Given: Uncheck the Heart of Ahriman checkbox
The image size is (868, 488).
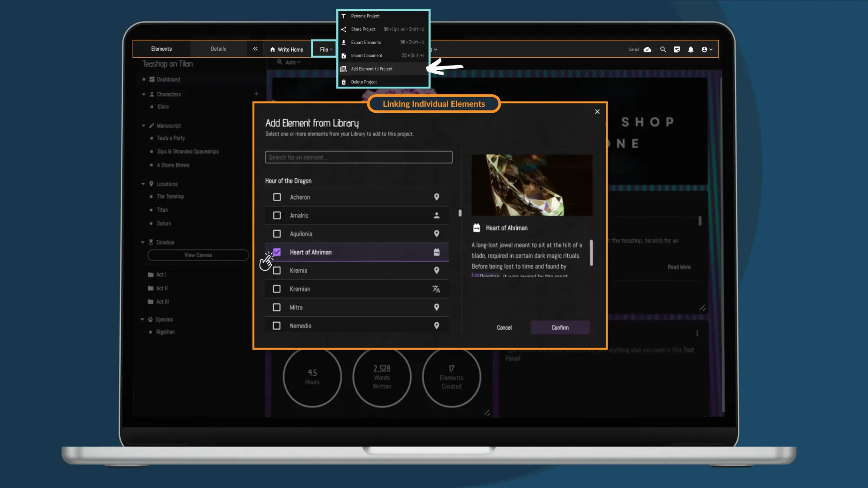Looking at the screenshot, I should point(276,252).
